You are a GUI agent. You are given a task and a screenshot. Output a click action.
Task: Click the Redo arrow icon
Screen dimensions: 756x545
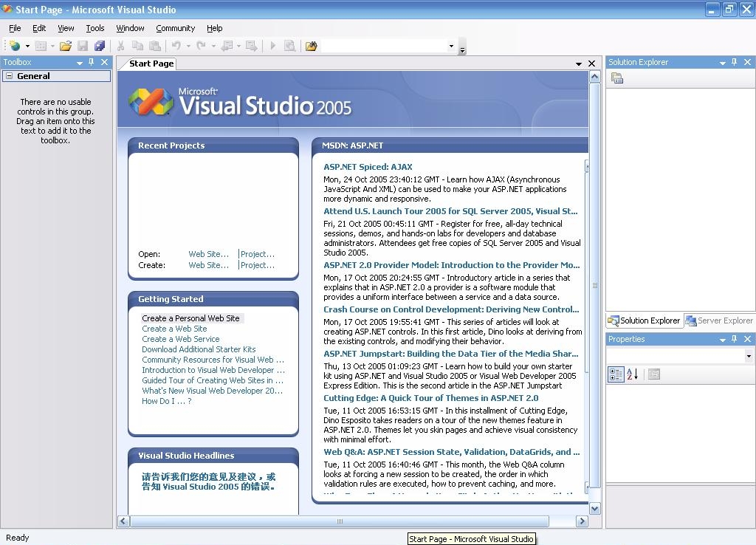201,47
